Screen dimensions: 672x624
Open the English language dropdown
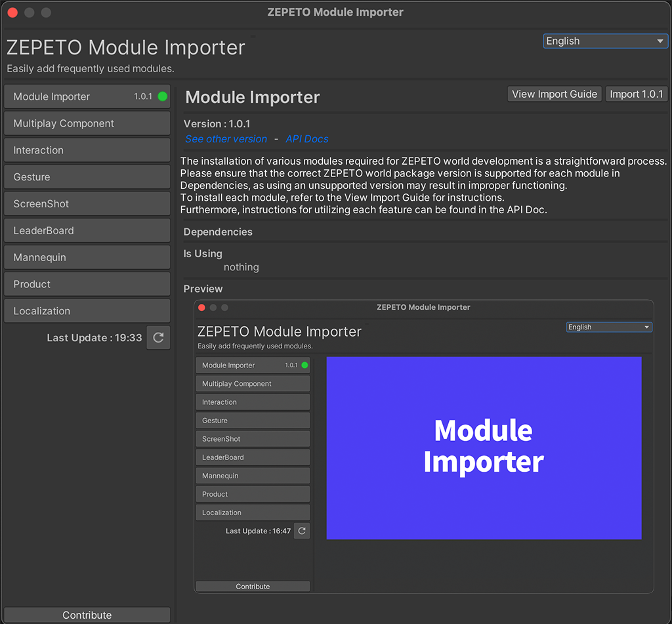[x=605, y=41]
